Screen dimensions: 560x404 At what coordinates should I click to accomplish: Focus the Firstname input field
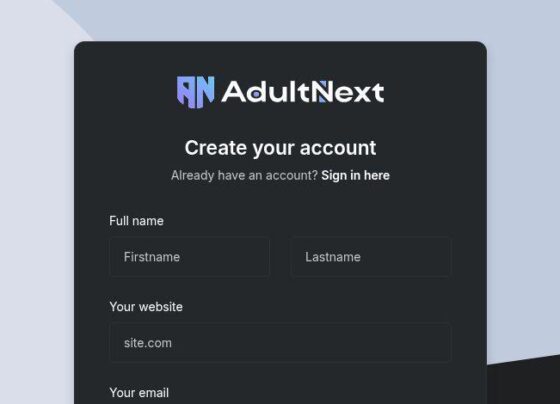click(189, 257)
